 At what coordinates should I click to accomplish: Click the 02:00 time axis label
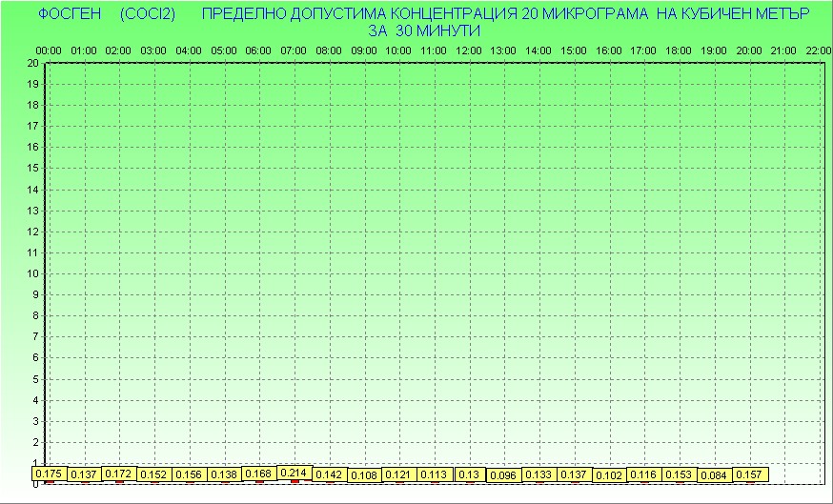[x=118, y=51]
